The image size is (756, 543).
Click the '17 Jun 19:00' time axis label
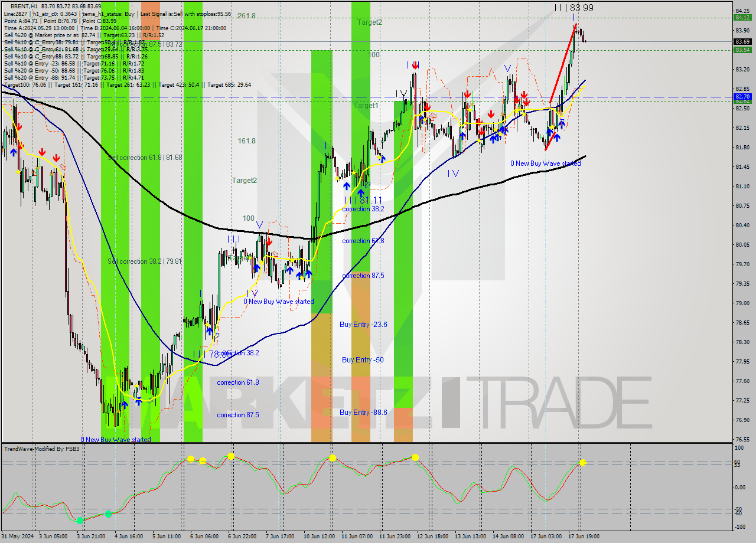(584, 537)
